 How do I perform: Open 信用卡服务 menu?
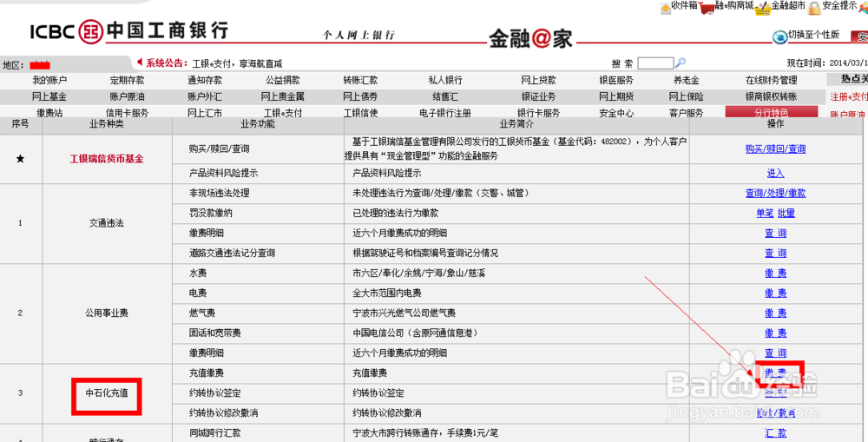[x=127, y=113]
